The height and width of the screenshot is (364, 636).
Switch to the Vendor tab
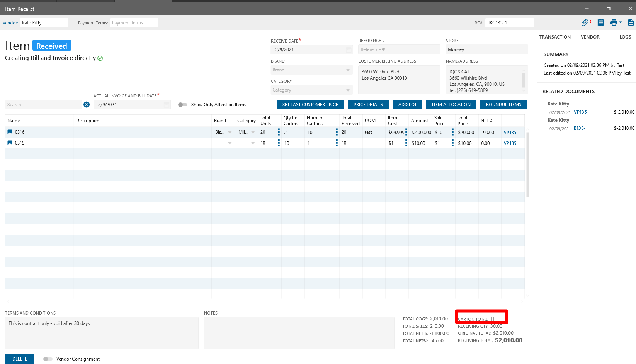pos(590,37)
